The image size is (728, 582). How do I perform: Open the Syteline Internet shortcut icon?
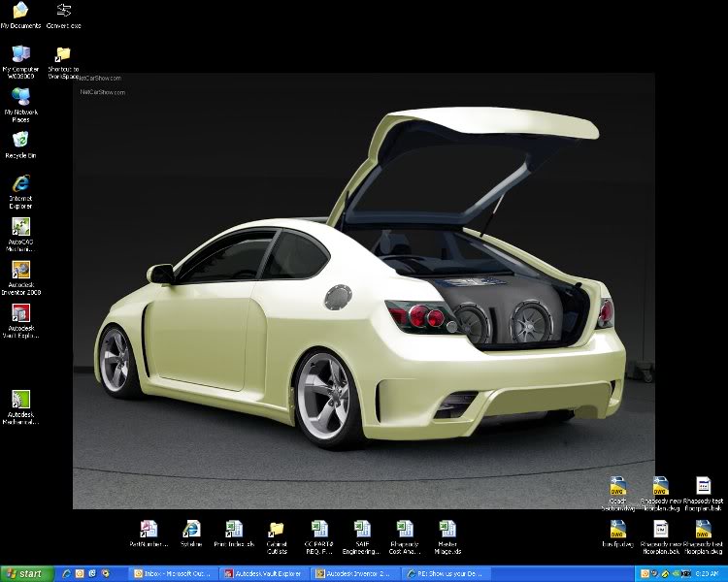tap(191, 533)
